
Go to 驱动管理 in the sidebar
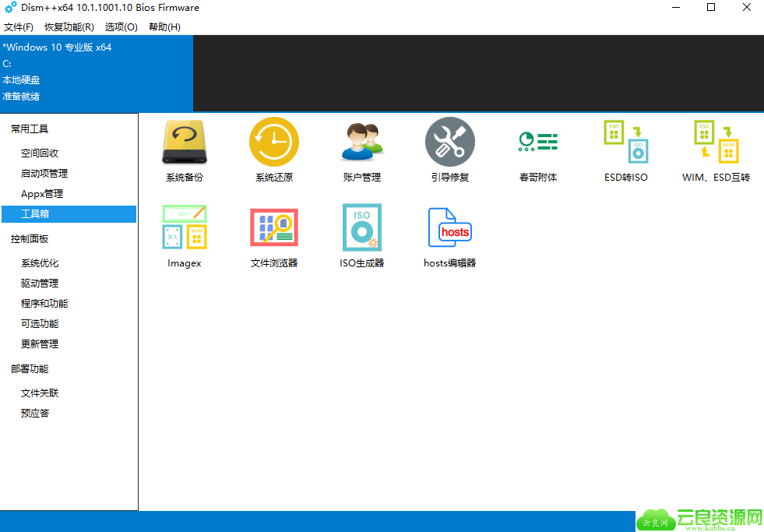click(40, 283)
